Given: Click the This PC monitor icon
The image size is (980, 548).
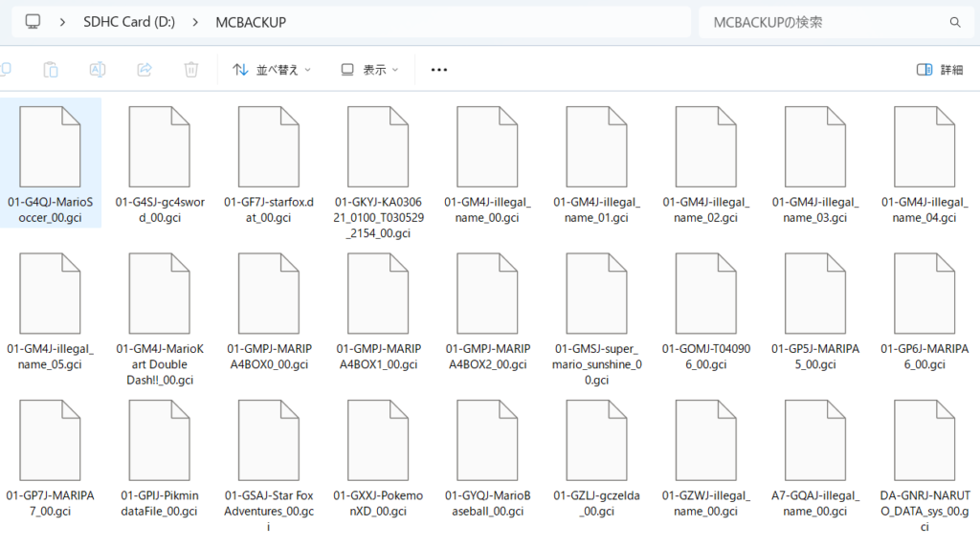Looking at the screenshot, I should (x=33, y=22).
